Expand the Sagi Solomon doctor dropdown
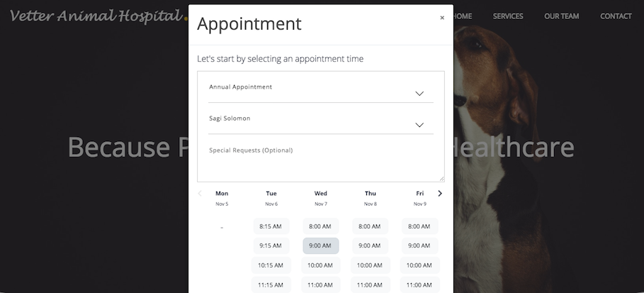The image size is (644, 293). [320, 123]
